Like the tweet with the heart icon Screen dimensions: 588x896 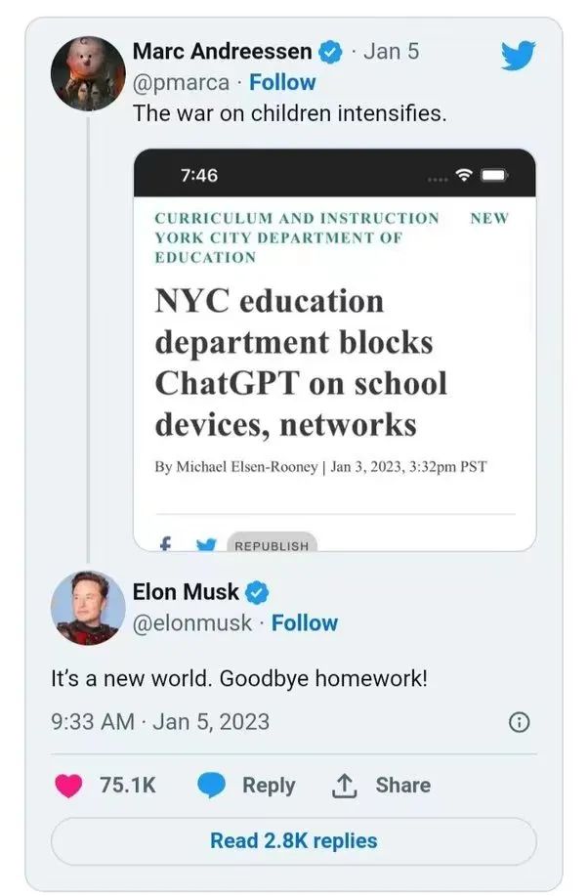68,785
